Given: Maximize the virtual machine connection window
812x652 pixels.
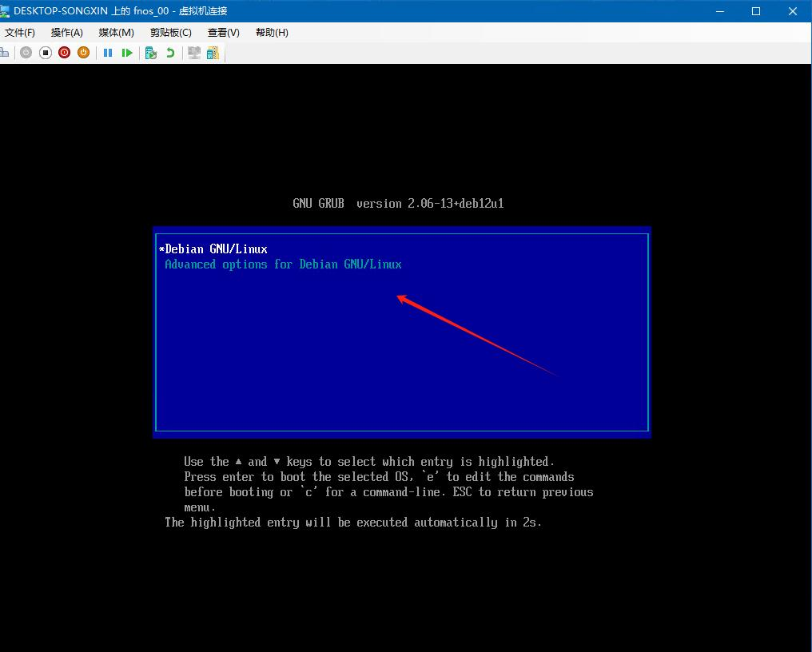Looking at the screenshot, I should 756,11.
